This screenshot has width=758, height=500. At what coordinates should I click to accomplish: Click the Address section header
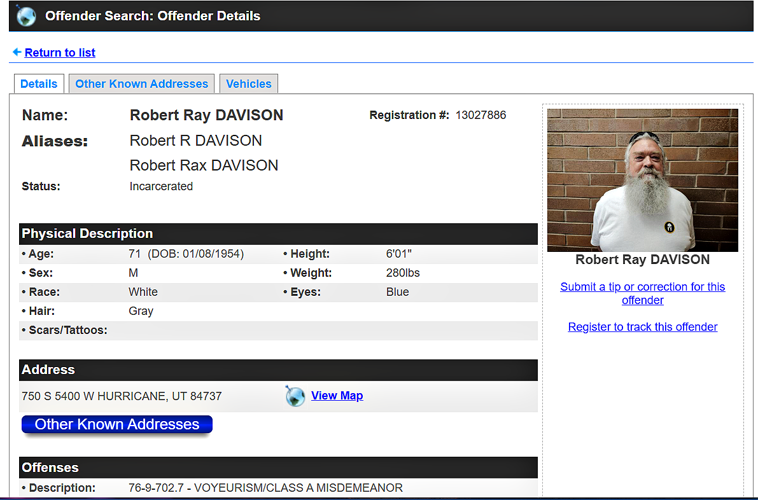pos(278,370)
